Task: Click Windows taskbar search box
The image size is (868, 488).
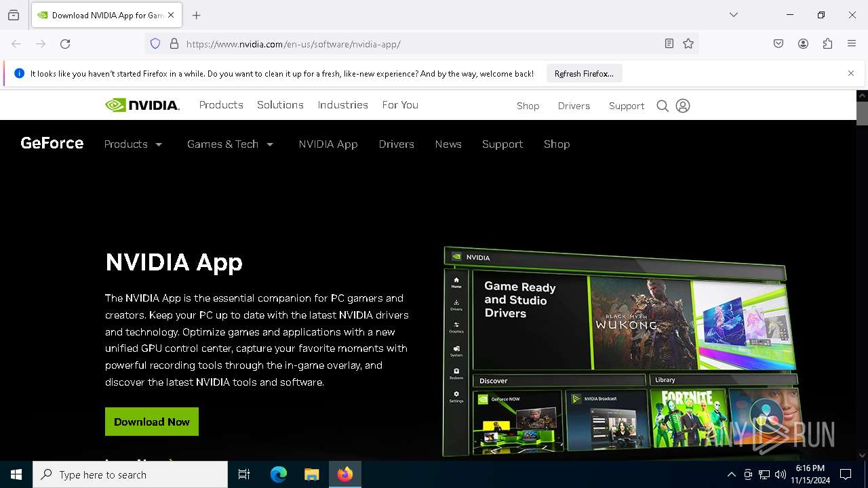Action: pos(130,474)
